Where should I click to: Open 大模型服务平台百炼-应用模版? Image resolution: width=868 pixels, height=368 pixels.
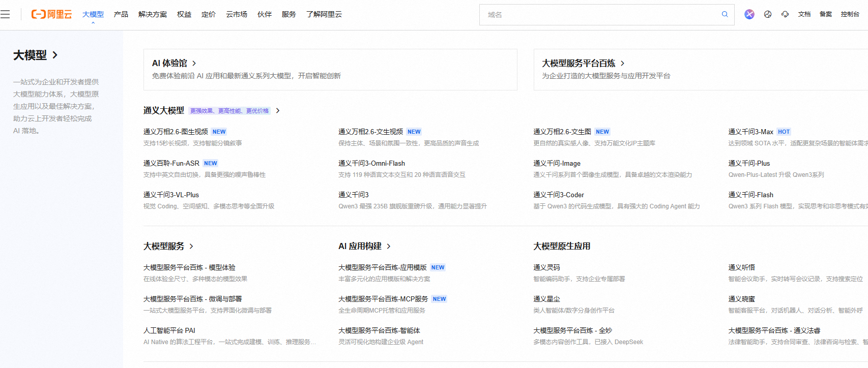pos(383,267)
